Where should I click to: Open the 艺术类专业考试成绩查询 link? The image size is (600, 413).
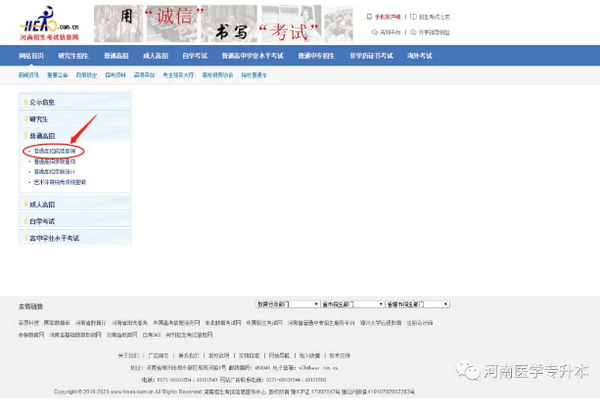pos(60,182)
